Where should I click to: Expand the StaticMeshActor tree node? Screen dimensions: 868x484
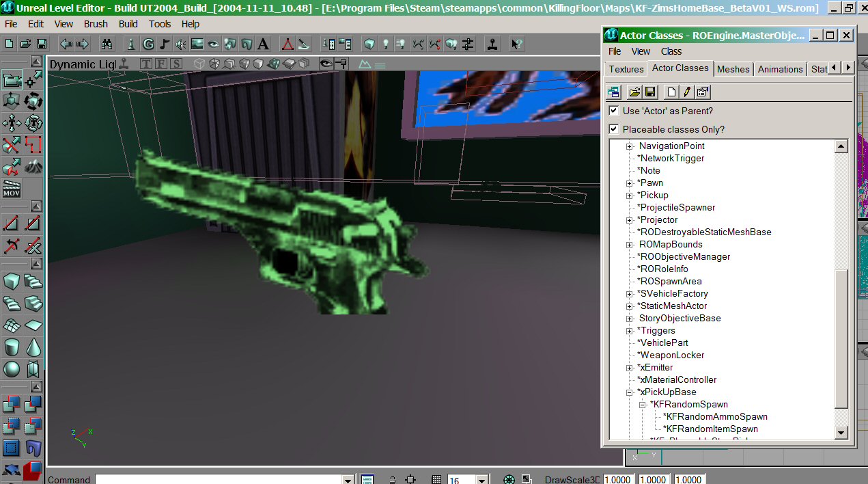point(630,306)
